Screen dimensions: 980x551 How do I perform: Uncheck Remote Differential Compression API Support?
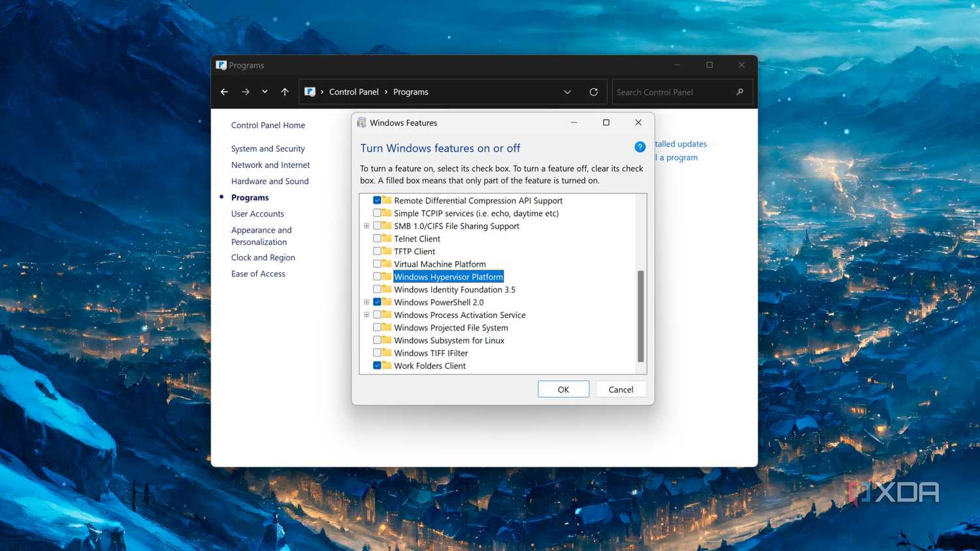click(x=377, y=200)
